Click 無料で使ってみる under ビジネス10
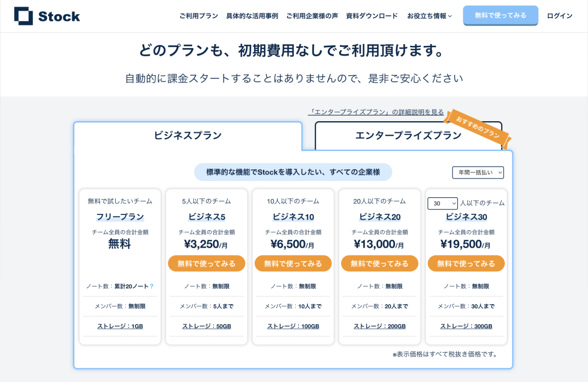This screenshot has height=382, width=588. (x=293, y=263)
